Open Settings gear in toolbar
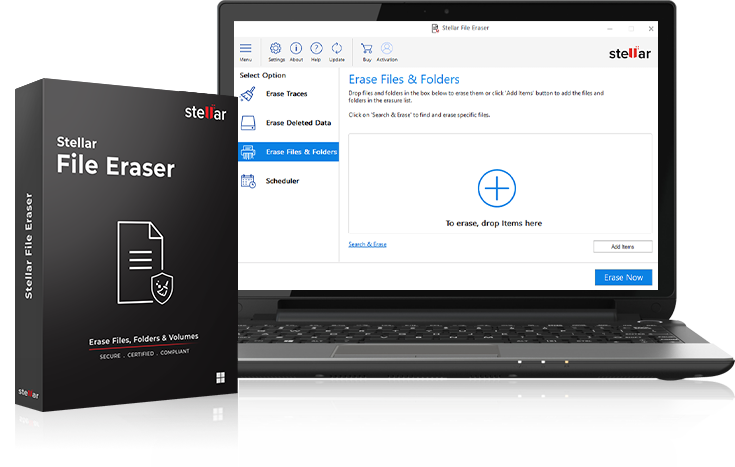 (277, 48)
